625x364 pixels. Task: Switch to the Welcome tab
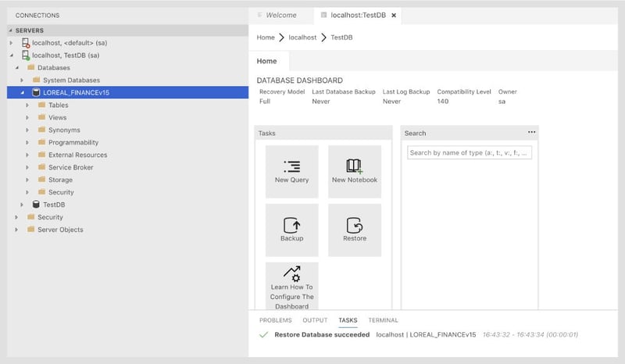click(x=281, y=15)
